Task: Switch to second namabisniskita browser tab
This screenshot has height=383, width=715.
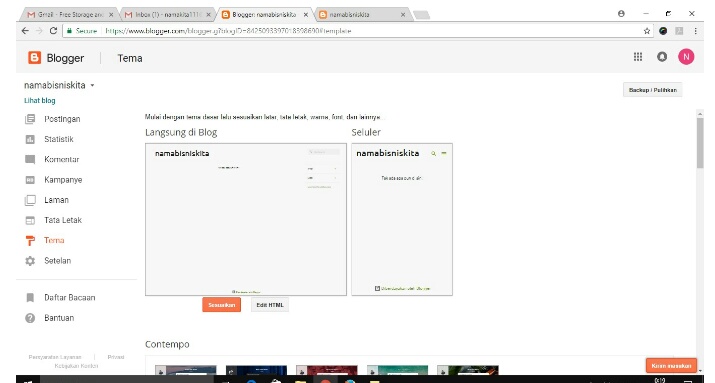Action: [362, 15]
